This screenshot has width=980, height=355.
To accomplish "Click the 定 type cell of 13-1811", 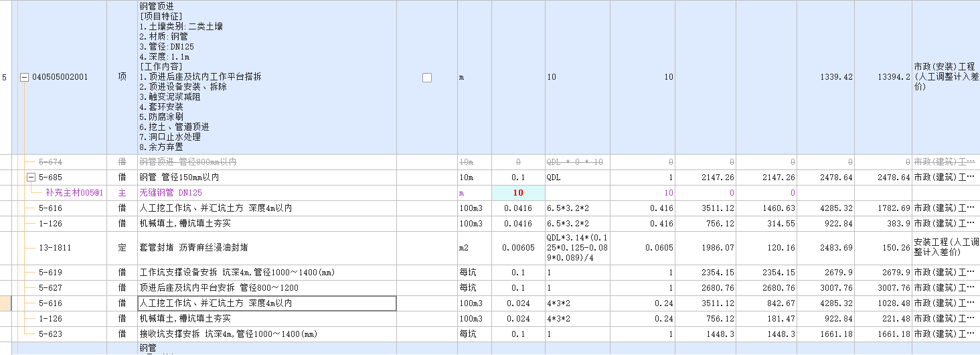I will click(122, 248).
